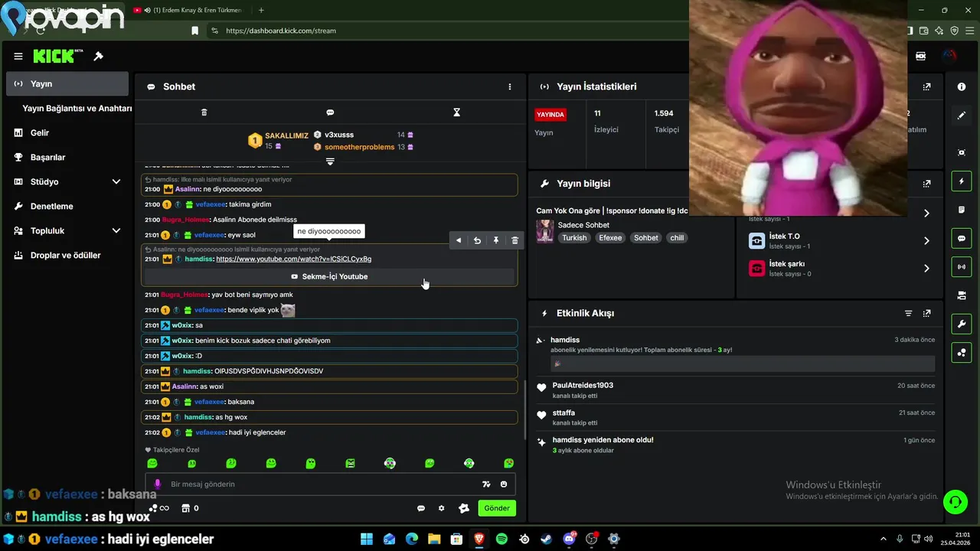Click the gavel moderator icon next to Kick logo

98,56
